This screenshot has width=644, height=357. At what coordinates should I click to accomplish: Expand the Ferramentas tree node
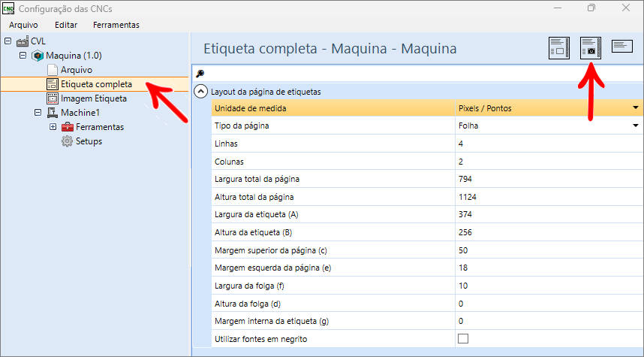click(53, 127)
